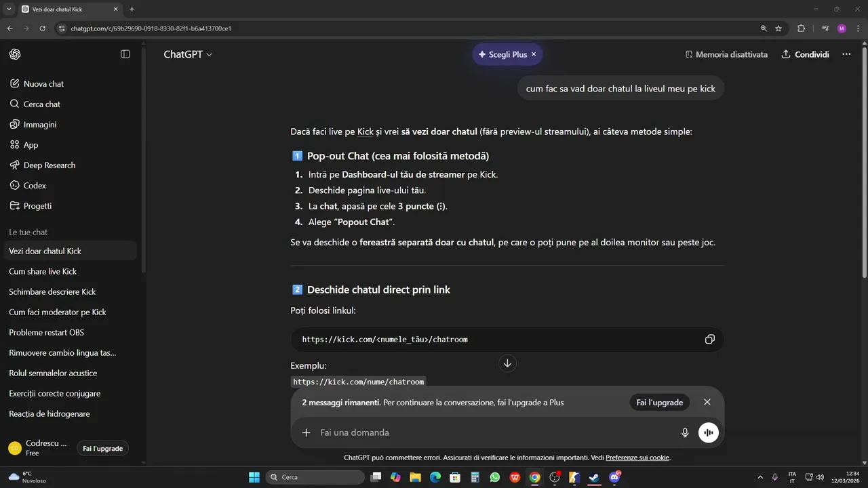Click the microphone dictation icon
The image size is (868, 488).
point(685,432)
